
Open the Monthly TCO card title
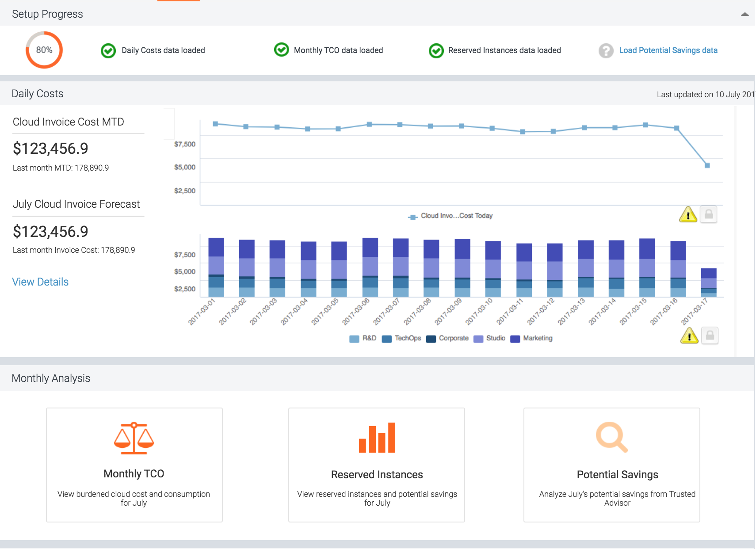click(134, 474)
